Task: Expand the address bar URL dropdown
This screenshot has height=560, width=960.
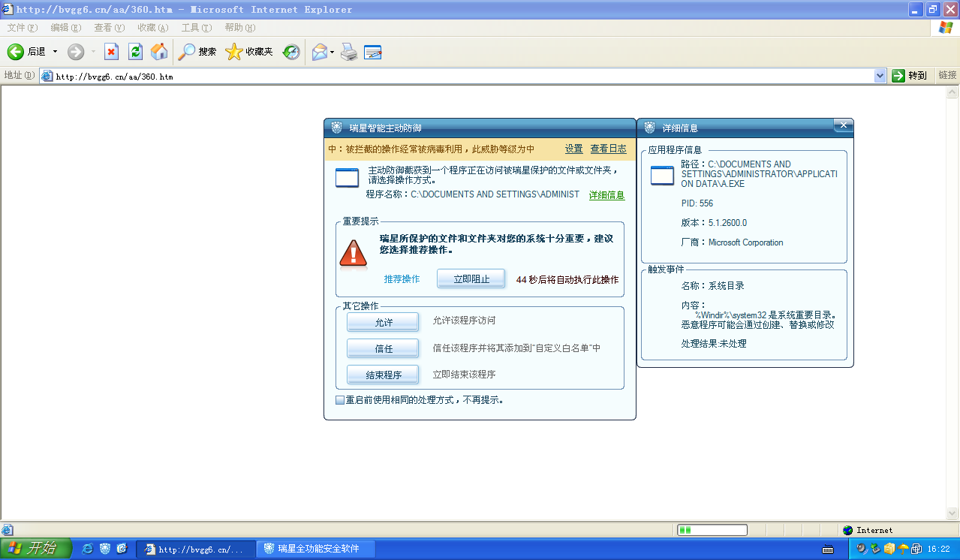Action: [x=880, y=76]
